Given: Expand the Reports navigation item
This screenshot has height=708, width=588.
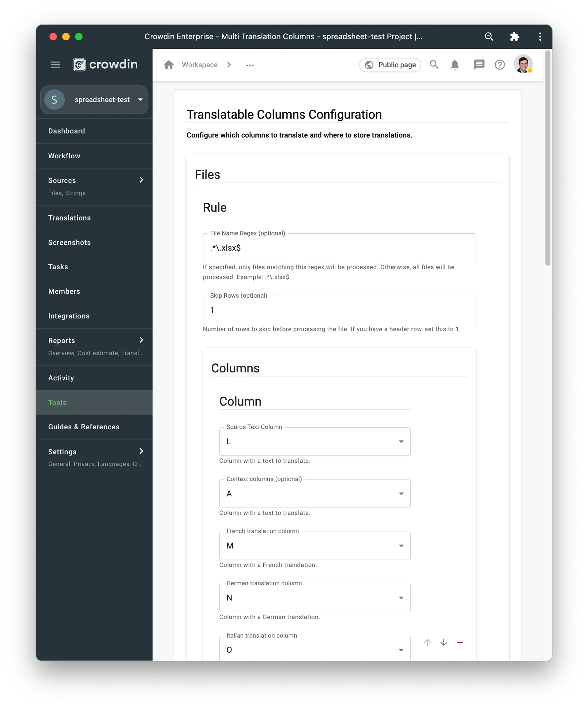Looking at the screenshot, I should click(x=141, y=340).
